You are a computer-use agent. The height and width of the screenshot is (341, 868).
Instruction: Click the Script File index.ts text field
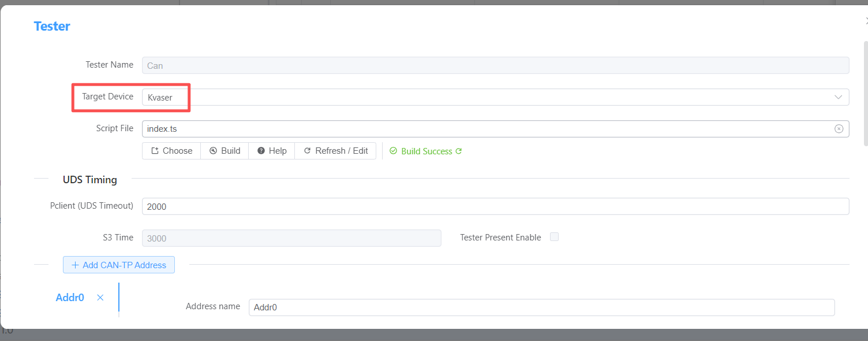click(x=485, y=129)
